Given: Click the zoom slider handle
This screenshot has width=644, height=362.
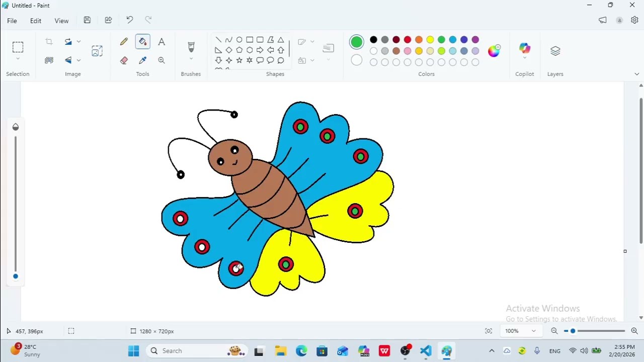Looking at the screenshot, I should point(573,331).
